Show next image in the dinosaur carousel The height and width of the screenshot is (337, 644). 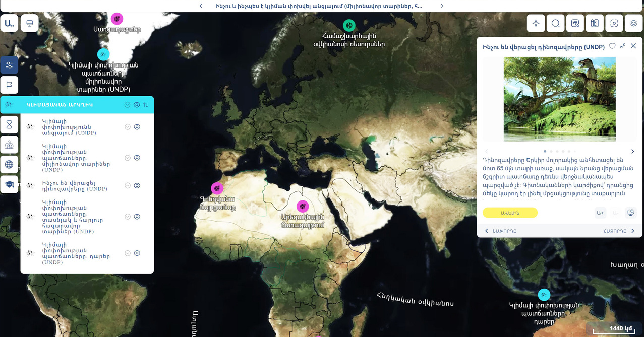[632, 151]
